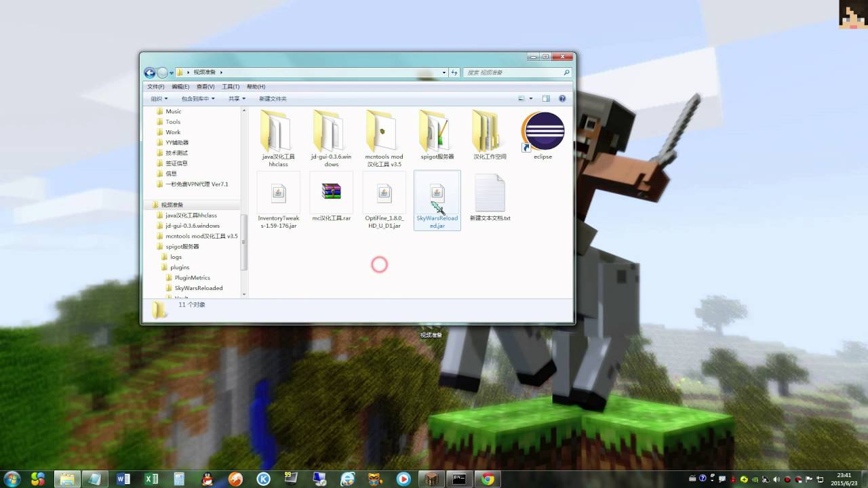868x488 pixels.
Task: Click the Explorer forward arrow button
Action: (x=163, y=73)
